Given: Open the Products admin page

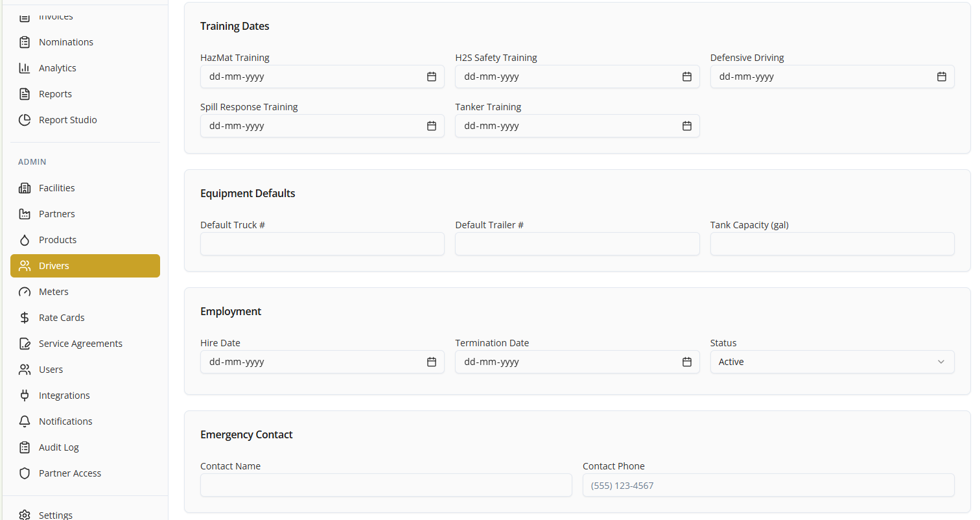Looking at the screenshot, I should coord(85,240).
